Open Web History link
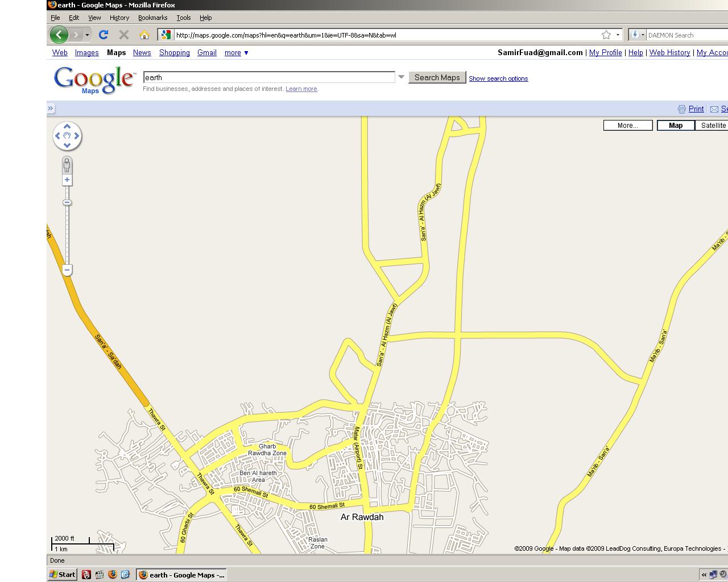Image resolution: width=728 pixels, height=582 pixels. (x=669, y=52)
